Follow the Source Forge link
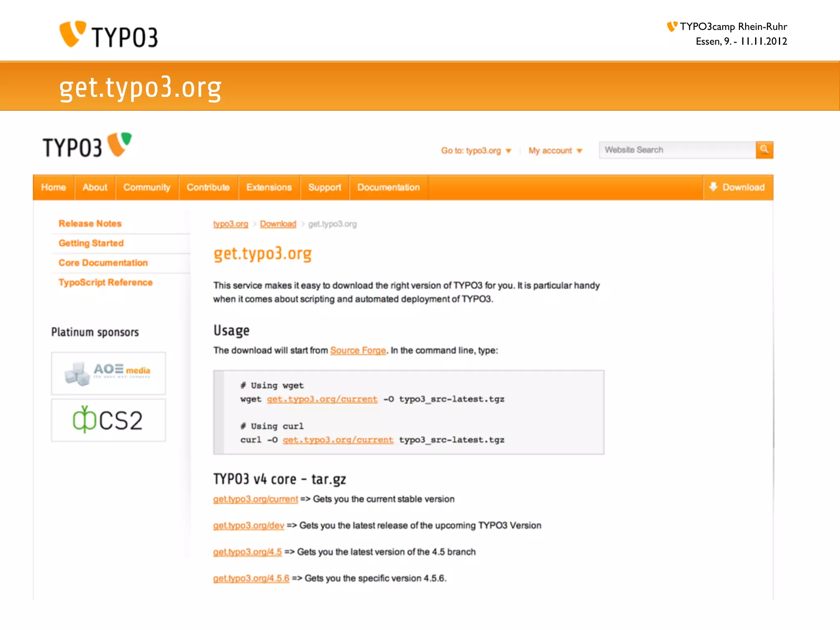Screen dimensions: 840x630 click(358, 351)
